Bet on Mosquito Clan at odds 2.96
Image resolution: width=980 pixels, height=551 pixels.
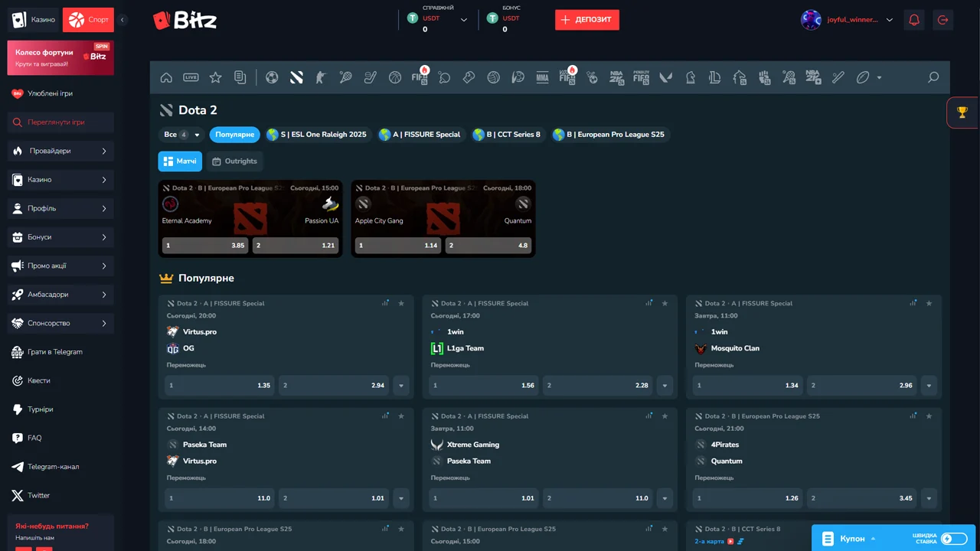[861, 386]
